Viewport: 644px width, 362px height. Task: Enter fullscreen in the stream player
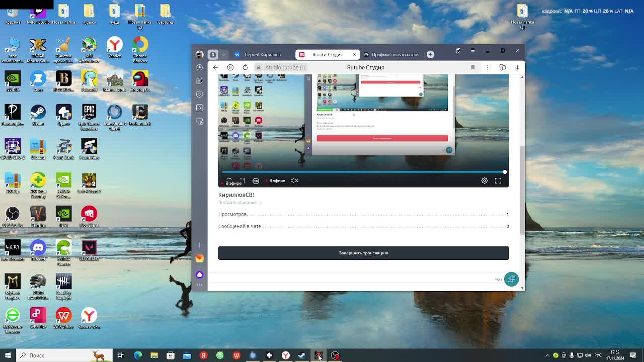[x=498, y=180]
